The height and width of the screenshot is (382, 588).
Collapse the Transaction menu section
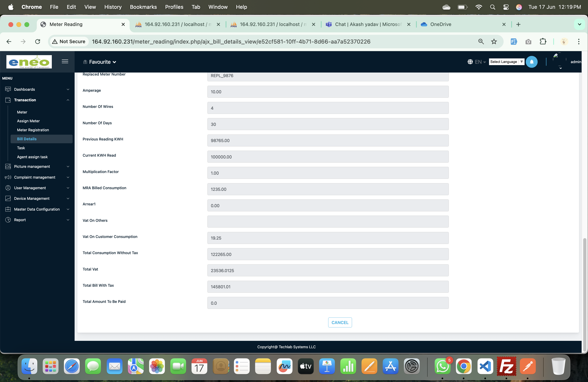point(37,100)
